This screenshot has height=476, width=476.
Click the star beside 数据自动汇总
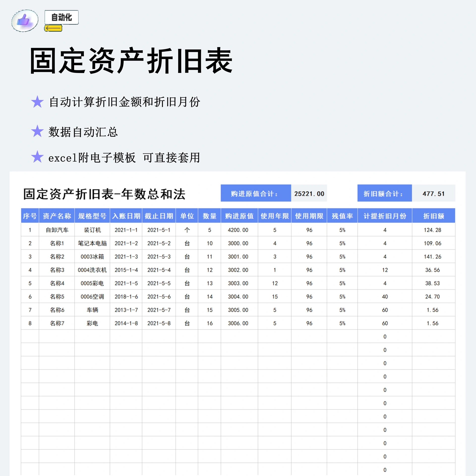click(37, 131)
